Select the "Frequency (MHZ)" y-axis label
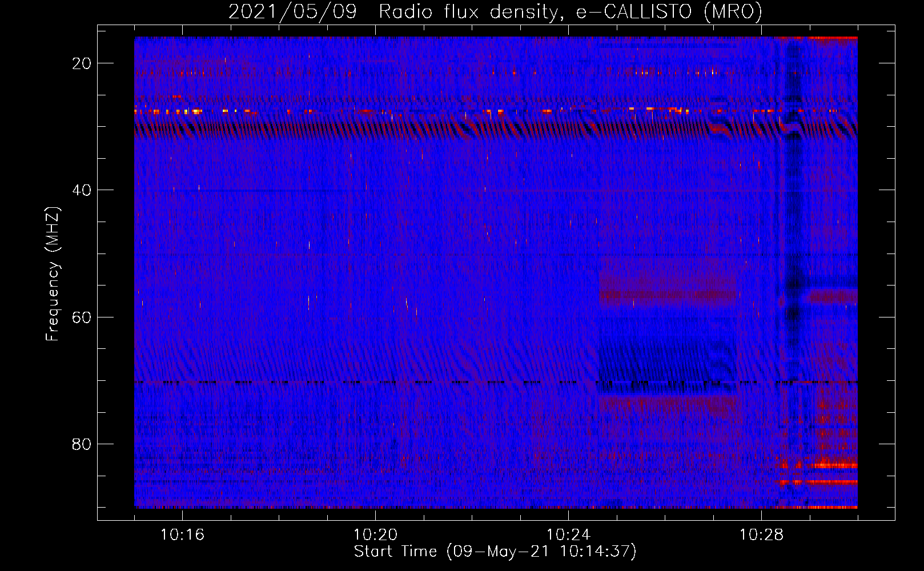 52,274
